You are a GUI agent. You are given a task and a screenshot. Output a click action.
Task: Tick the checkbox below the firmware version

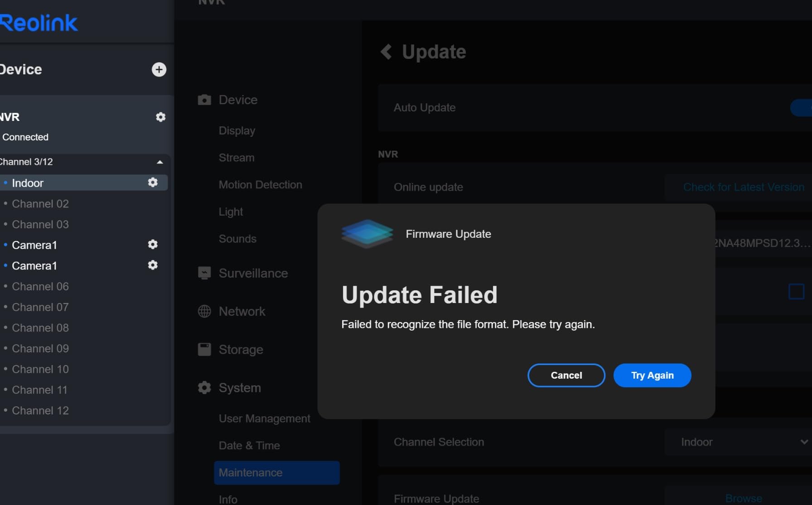pyautogui.click(x=796, y=291)
